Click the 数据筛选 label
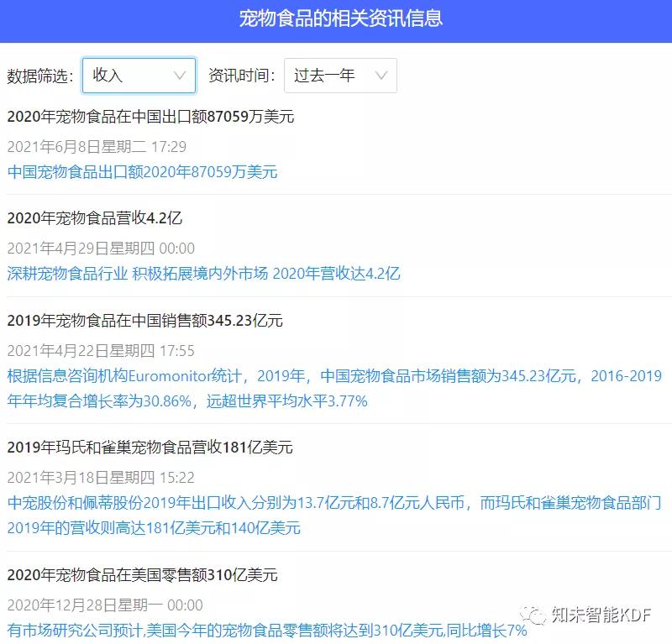 pos(40,76)
